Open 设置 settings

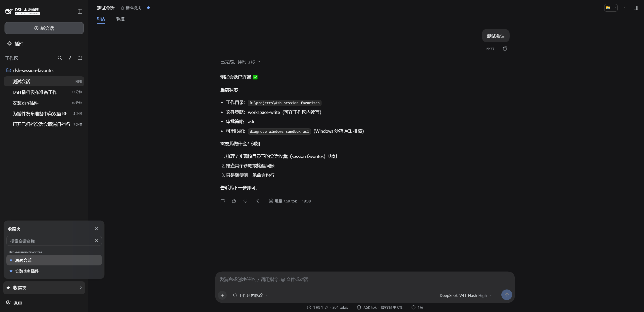14,302
